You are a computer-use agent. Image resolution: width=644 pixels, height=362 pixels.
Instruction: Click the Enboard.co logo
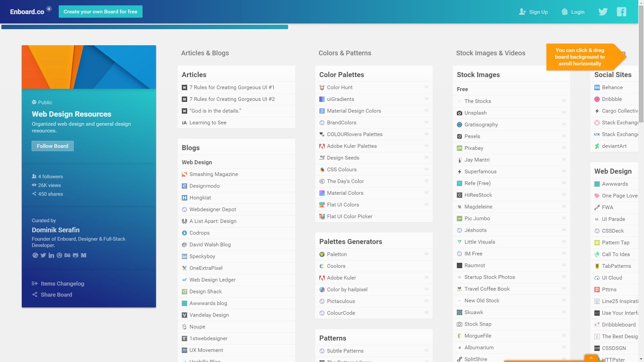[x=27, y=12]
